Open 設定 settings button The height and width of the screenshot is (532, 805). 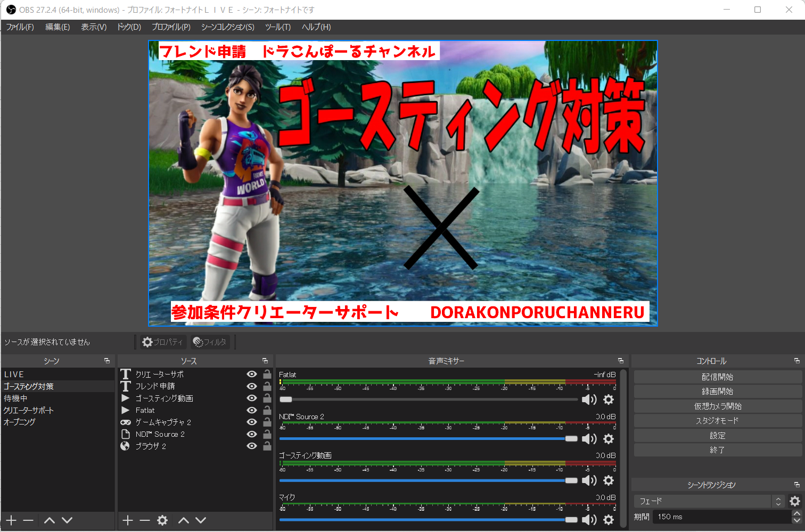click(x=718, y=435)
